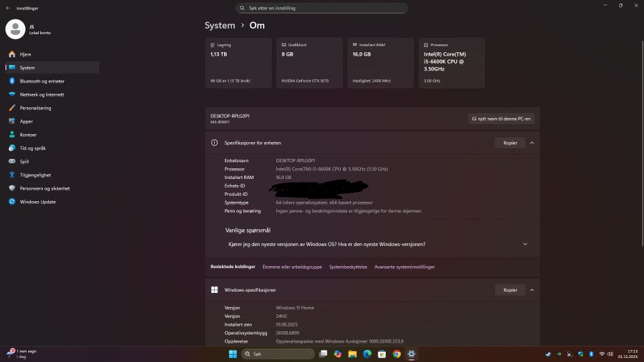Open Kontoer settings
The image size is (644, 362).
(52, 135)
